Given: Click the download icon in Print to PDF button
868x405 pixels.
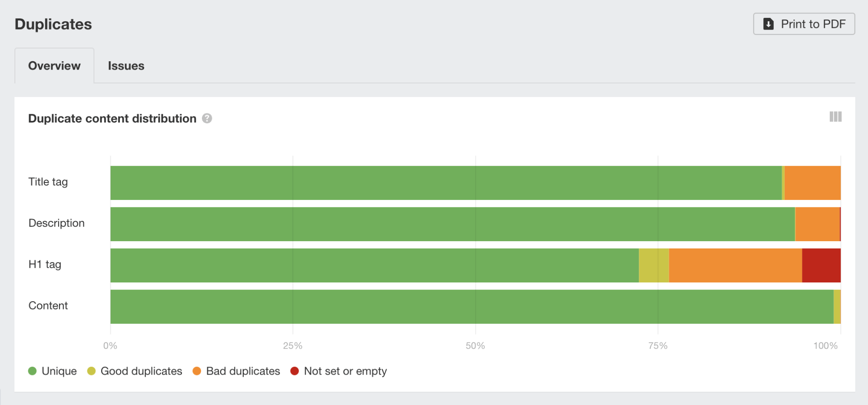Looking at the screenshot, I should [x=769, y=24].
